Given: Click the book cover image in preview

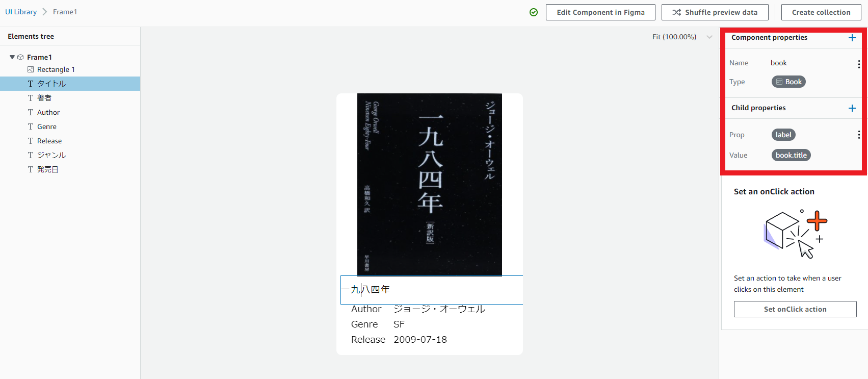Looking at the screenshot, I should [x=430, y=184].
